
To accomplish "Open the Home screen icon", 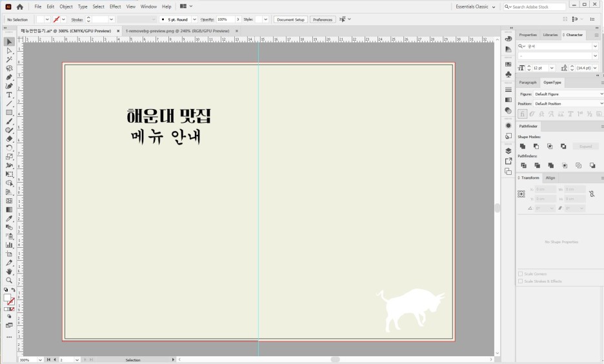I will coord(20,6).
